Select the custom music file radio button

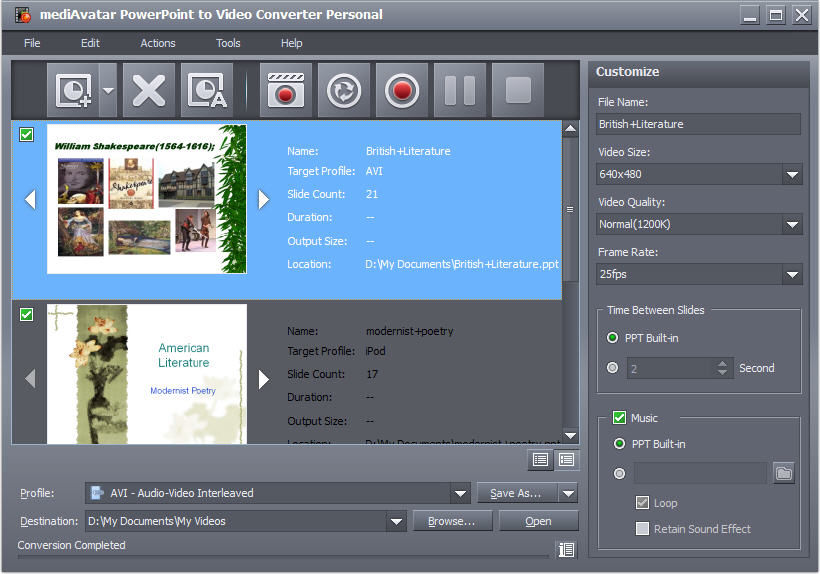point(619,474)
